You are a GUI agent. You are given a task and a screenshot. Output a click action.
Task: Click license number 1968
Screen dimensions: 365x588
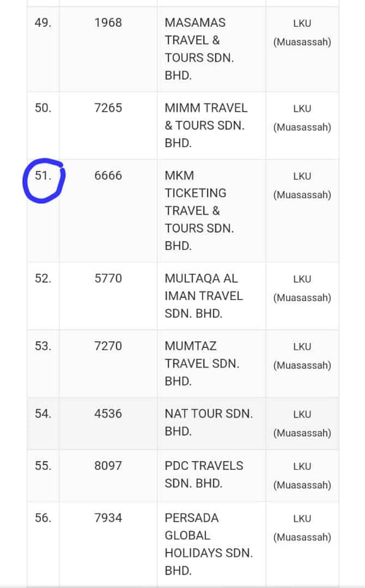coord(108,23)
